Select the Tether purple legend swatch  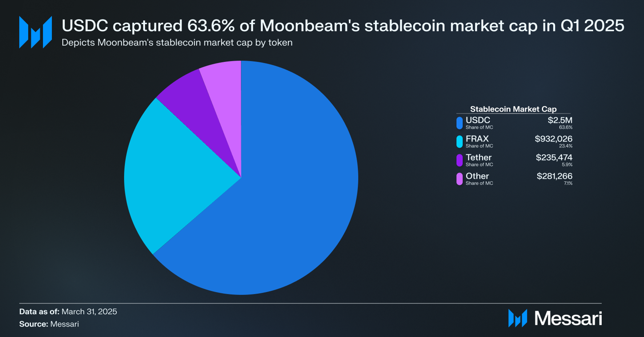coord(459,160)
